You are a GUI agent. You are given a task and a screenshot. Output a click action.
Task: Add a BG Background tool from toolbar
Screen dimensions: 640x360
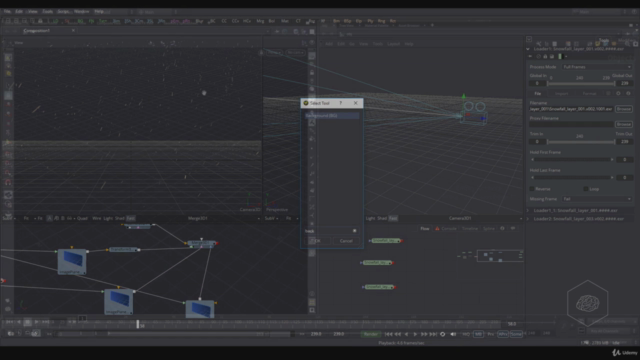point(80,21)
